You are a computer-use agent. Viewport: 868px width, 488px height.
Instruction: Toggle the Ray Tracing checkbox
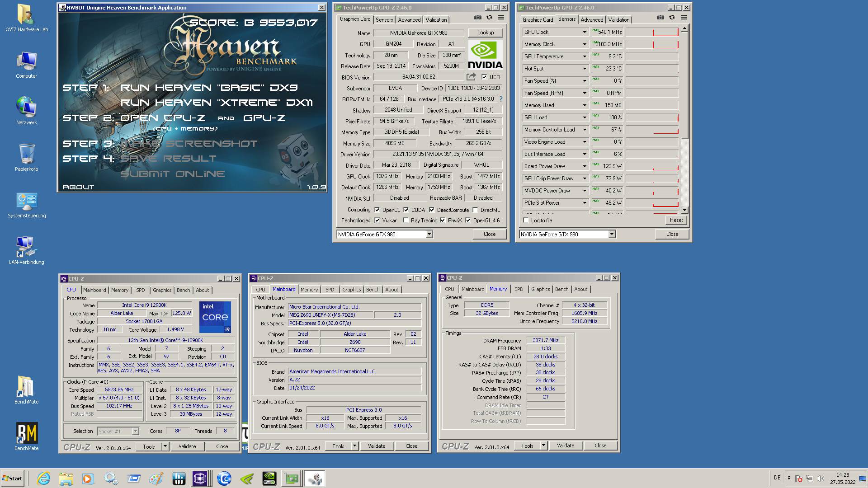[406, 220]
